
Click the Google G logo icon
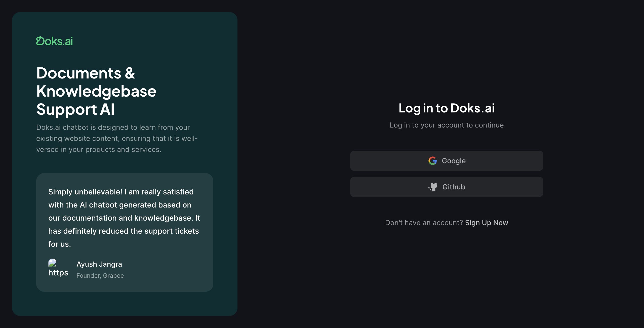coord(432,161)
